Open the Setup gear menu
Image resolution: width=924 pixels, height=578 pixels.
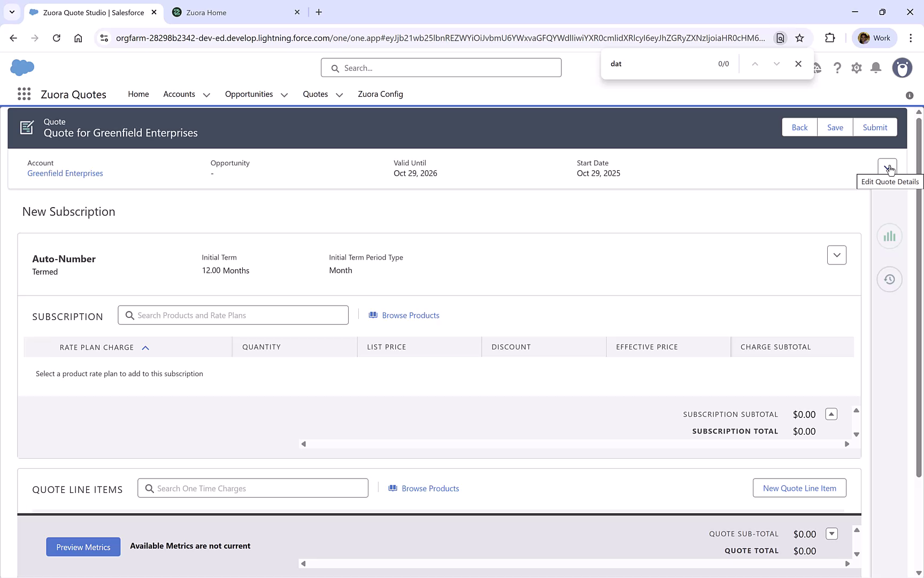pyautogui.click(x=856, y=68)
